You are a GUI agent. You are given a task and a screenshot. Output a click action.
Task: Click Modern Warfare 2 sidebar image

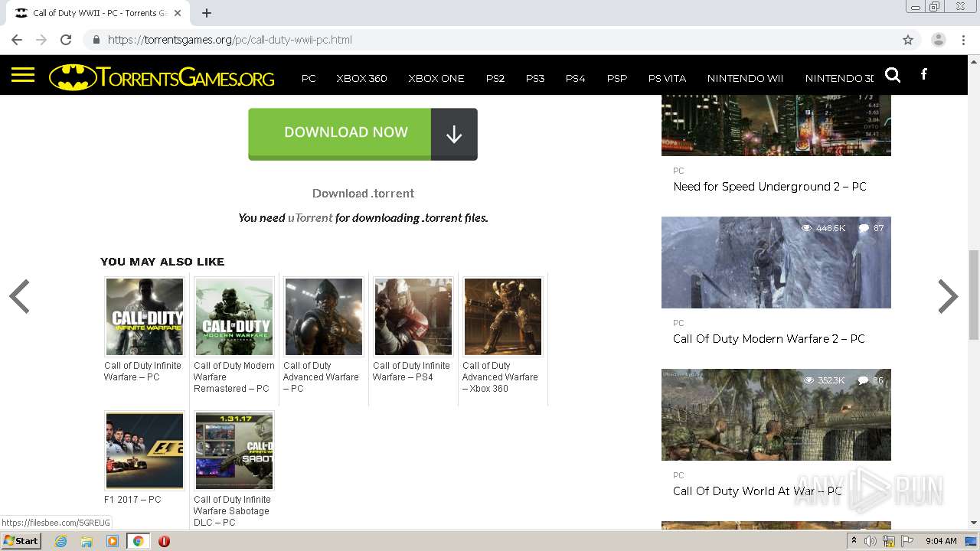tap(776, 262)
